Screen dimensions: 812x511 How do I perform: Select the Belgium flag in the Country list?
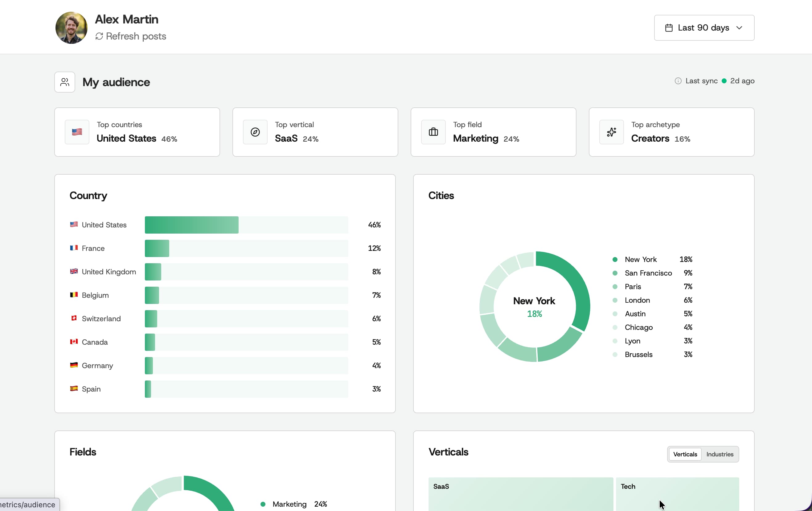tap(74, 295)
